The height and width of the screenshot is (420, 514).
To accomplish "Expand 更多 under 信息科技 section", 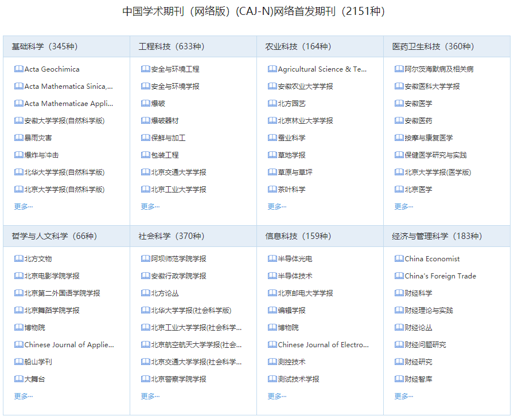I will 277,396.
